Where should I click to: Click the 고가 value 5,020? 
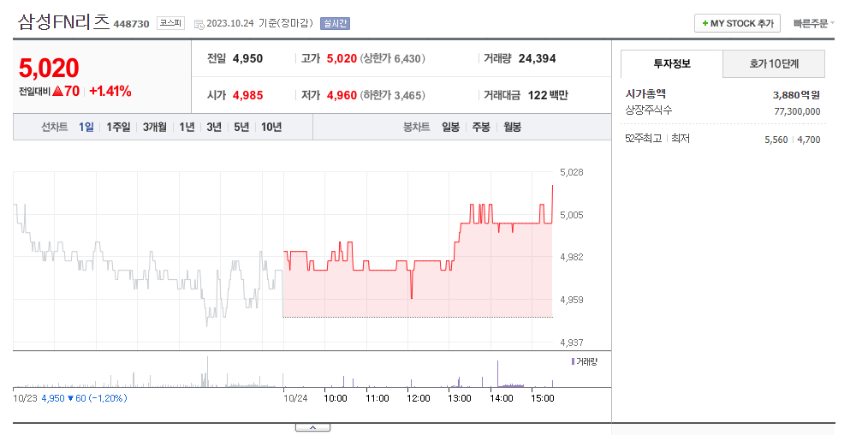tap(342, 58)
